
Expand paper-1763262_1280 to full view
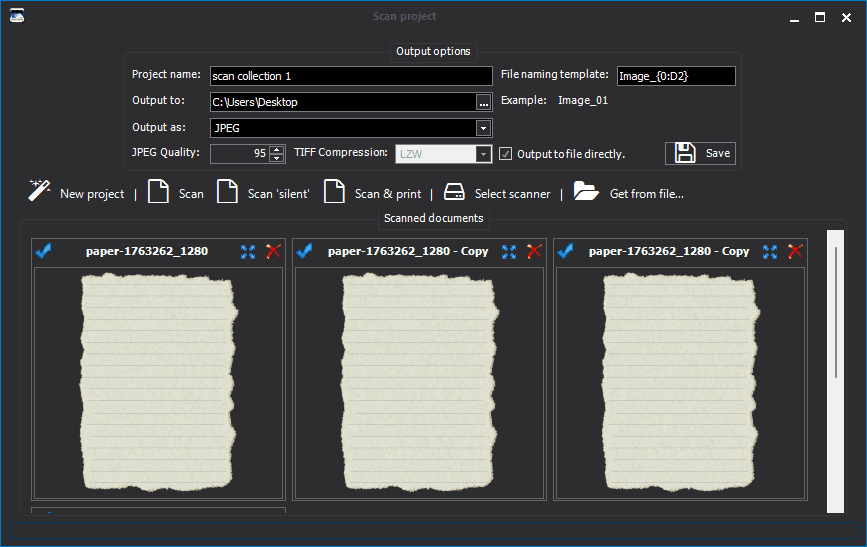coord(248,252)
